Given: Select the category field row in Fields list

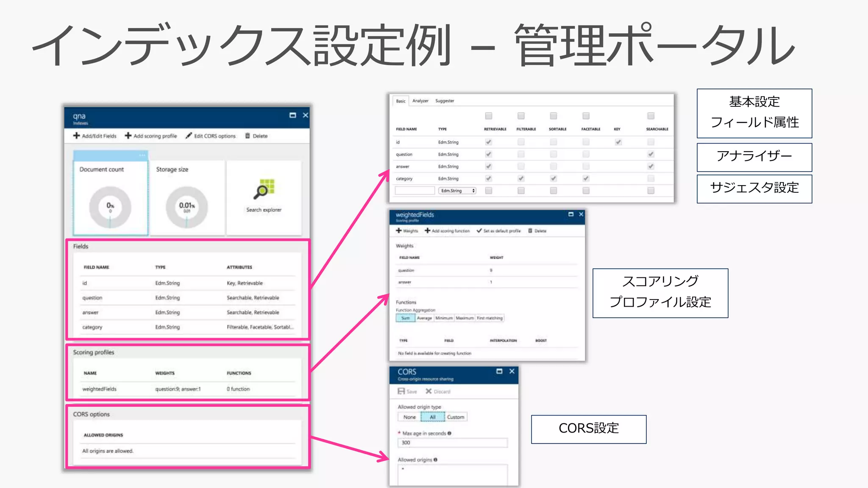Looking at the screenshot, I should pos(188,327).
